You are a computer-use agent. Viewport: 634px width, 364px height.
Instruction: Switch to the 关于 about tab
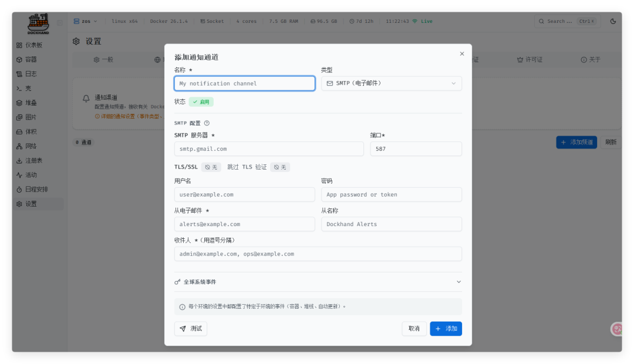591,59
